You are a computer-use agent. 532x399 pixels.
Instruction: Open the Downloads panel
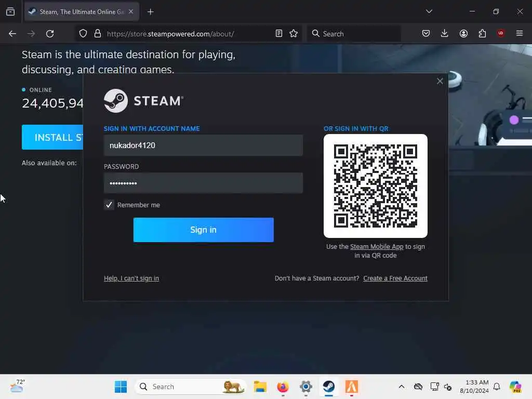(445, 33)
